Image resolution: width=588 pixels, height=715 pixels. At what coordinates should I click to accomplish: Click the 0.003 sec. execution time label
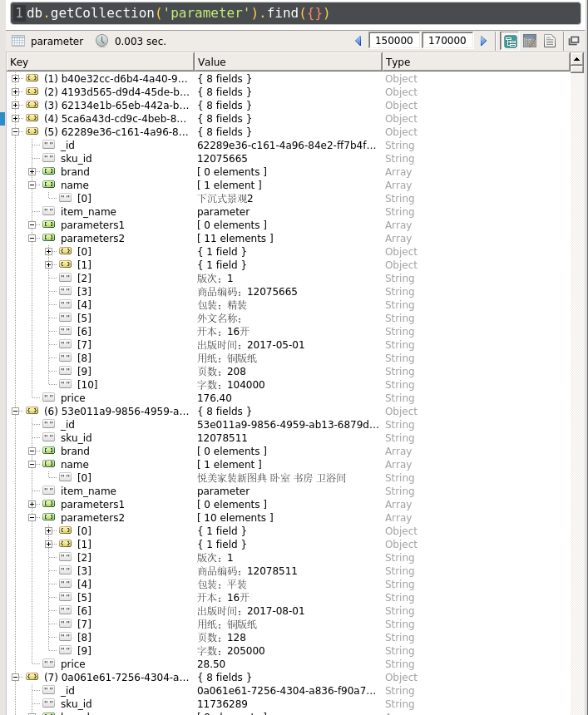coord(141,42)
